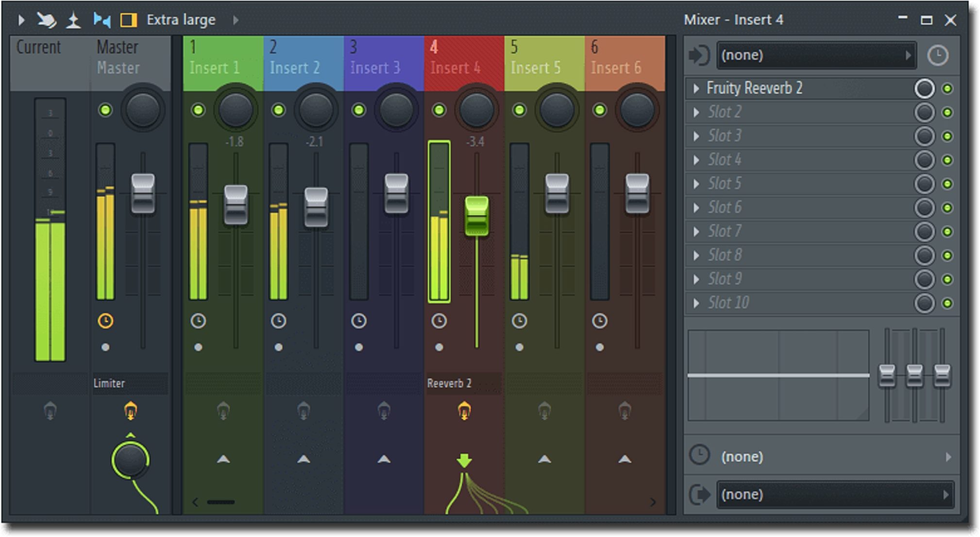Viewport: 980px width, 537px height.
Task: Open latency clock on Insert 4
Action: [x=439, y=321]
